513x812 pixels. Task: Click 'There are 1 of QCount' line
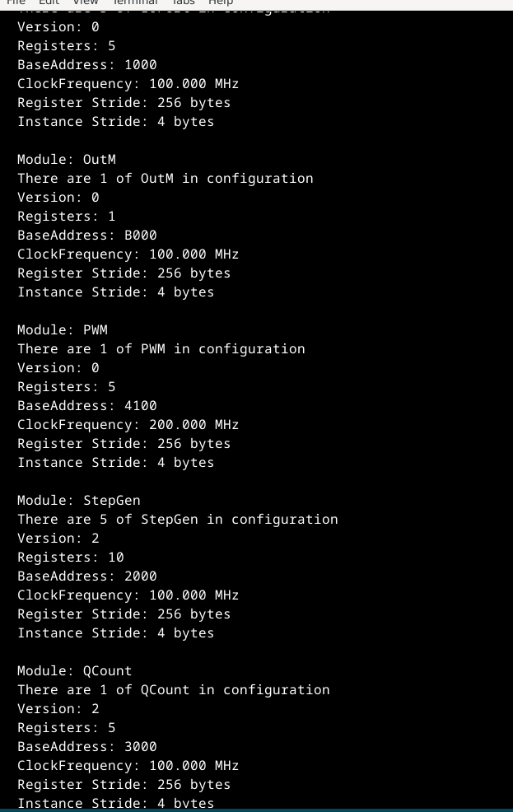point(174,690)
